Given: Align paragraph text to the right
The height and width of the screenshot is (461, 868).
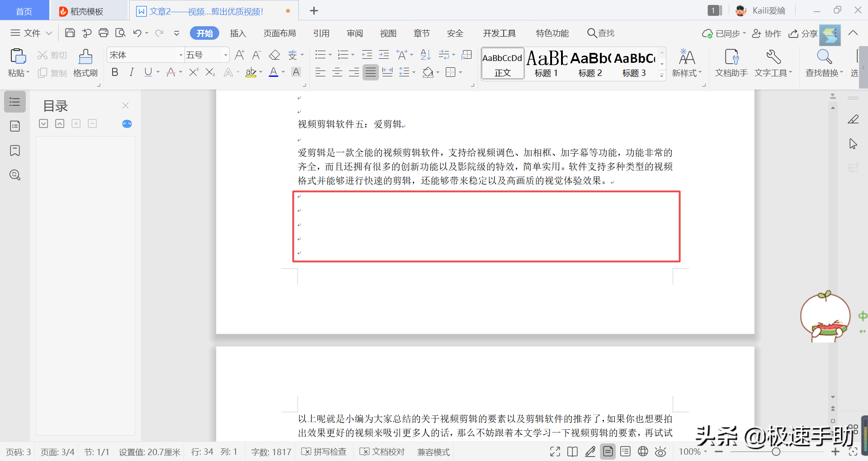Looking at the screenshot, I should tap(354, 72).
